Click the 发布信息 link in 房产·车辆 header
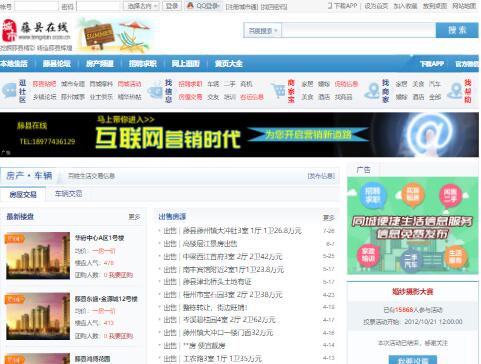This screenshot has width=481, height=364. (x=321, y=176)
